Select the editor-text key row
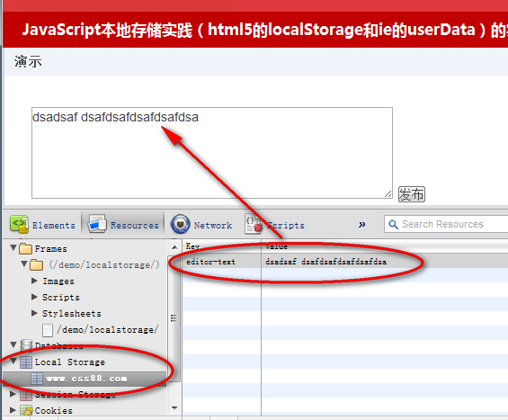Viewport: 508px width, 420px height. [345, 262]
